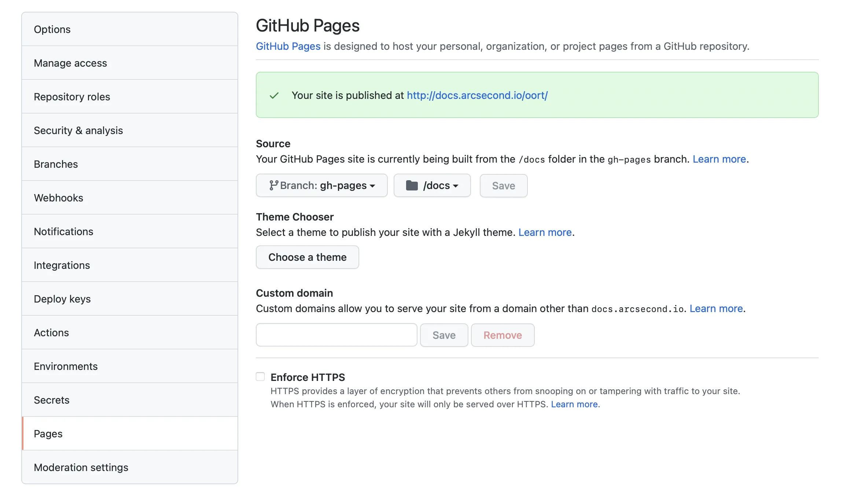Open the Branch: gh-pages dropdown

[x=321, y=185]
